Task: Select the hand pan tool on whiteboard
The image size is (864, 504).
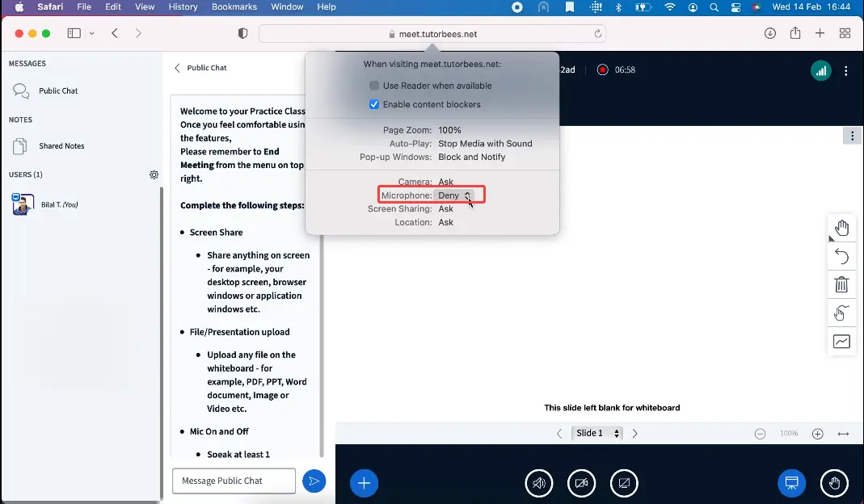Action: point(841,228)
